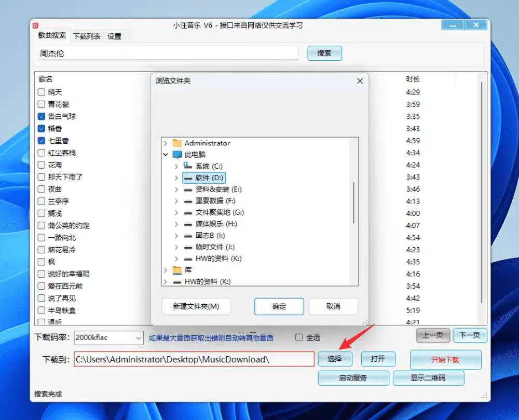Image resolution: width=519 pixels, height=420 pixels.
Task: Switch to the 歌曲搜索 tab
Action: (52, 35)
